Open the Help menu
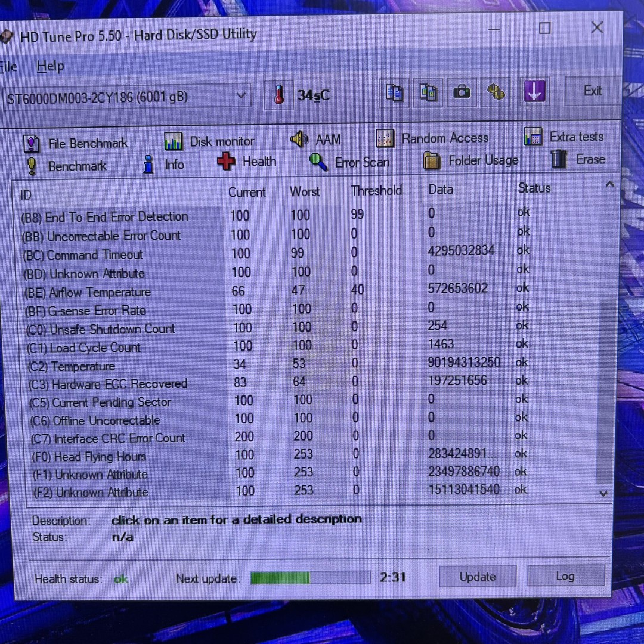Screen dimensions: 644x644 pyautogui.click(x=50, y=66)
